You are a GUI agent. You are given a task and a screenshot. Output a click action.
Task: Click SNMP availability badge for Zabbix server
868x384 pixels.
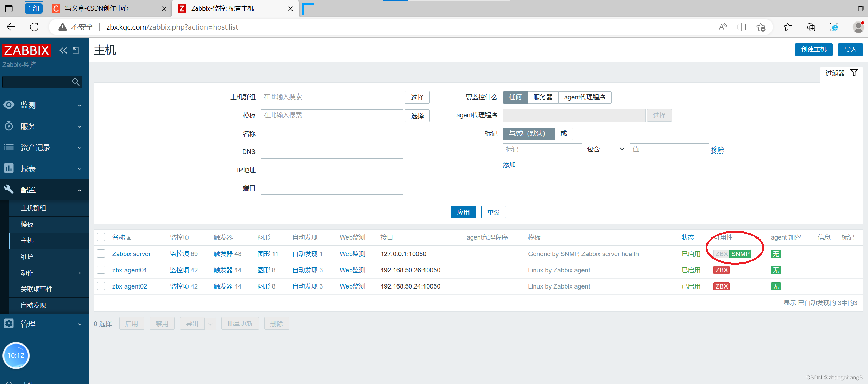(740, 254)
